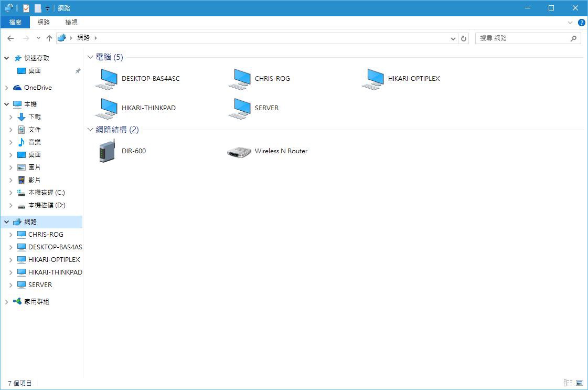The height and width of the screenshot is (390, 588).
Task: Open the DIR-600 router device icon
Action: click(x=106, y=151)
